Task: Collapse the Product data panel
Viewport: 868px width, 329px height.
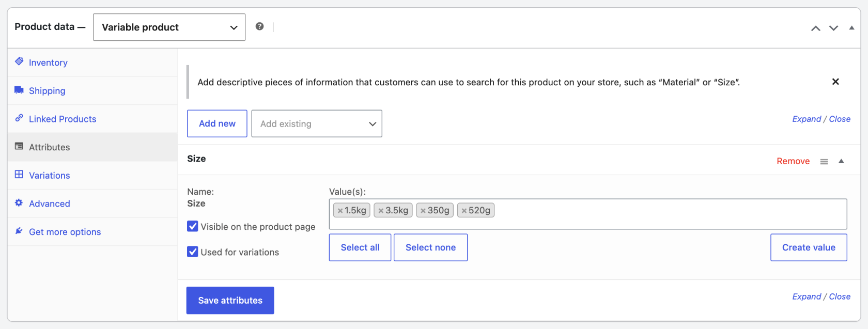Action: click(851, 28)
